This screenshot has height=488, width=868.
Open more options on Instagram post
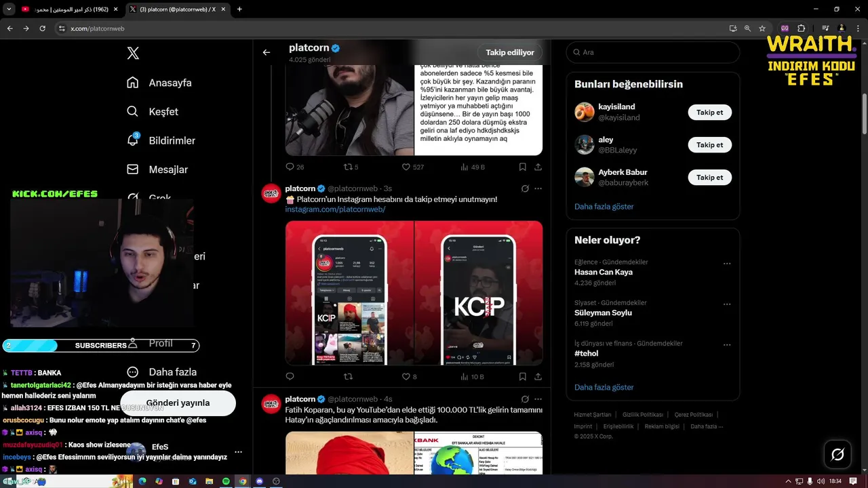[538, 188]
